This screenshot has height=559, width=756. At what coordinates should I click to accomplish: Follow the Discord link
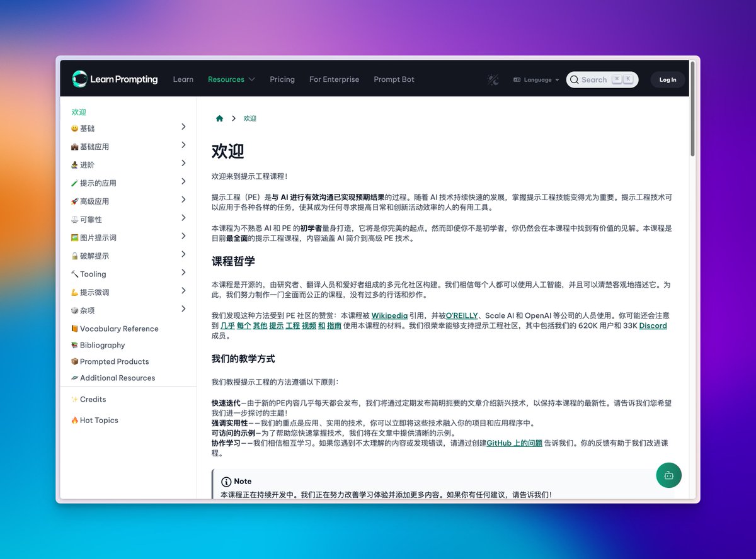[653, 325]
